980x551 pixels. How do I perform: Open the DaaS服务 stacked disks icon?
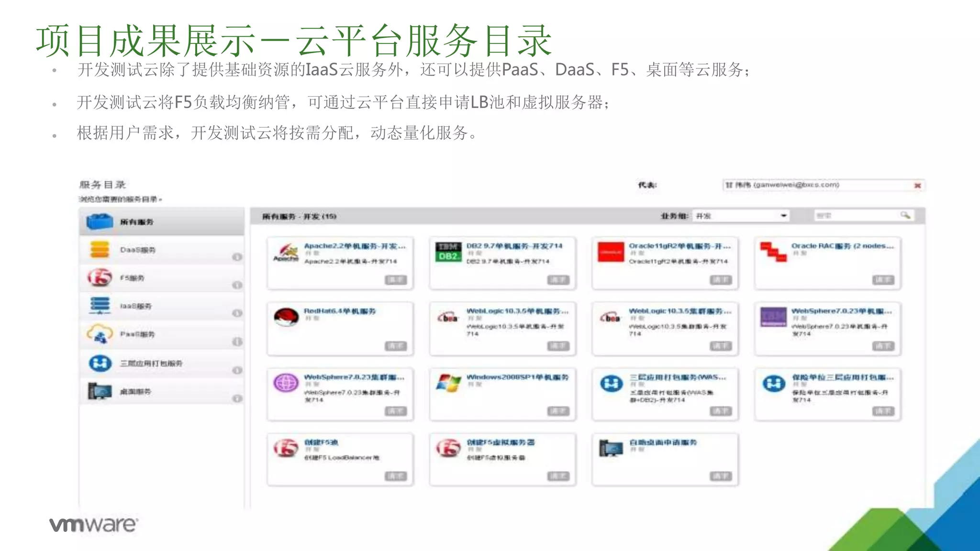[x=100, y=250]
